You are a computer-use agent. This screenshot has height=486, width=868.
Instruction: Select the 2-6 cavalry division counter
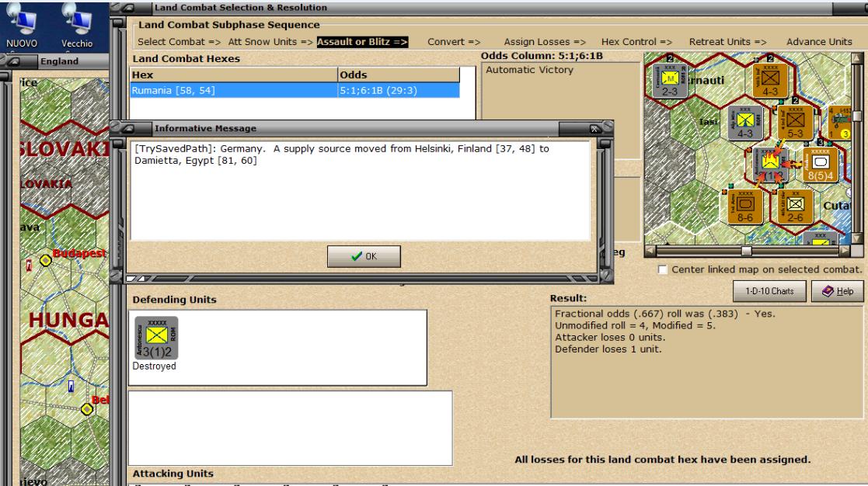796,207
